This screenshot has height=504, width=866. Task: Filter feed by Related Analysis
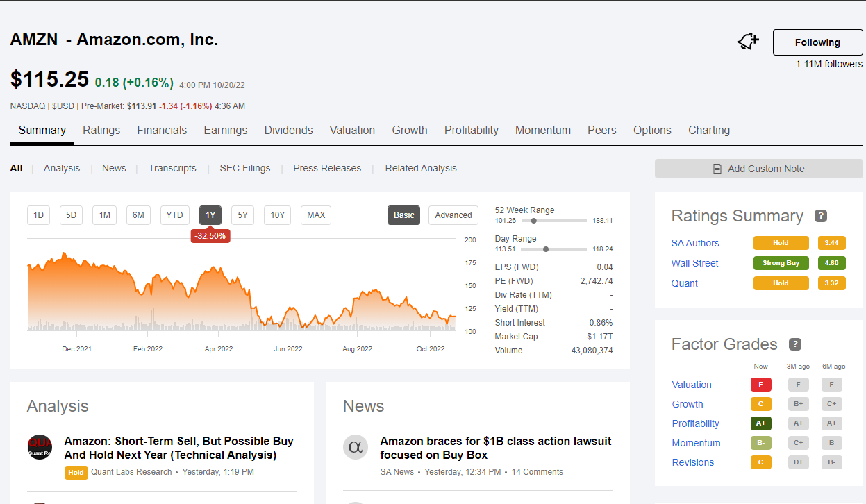coord(421,168)
